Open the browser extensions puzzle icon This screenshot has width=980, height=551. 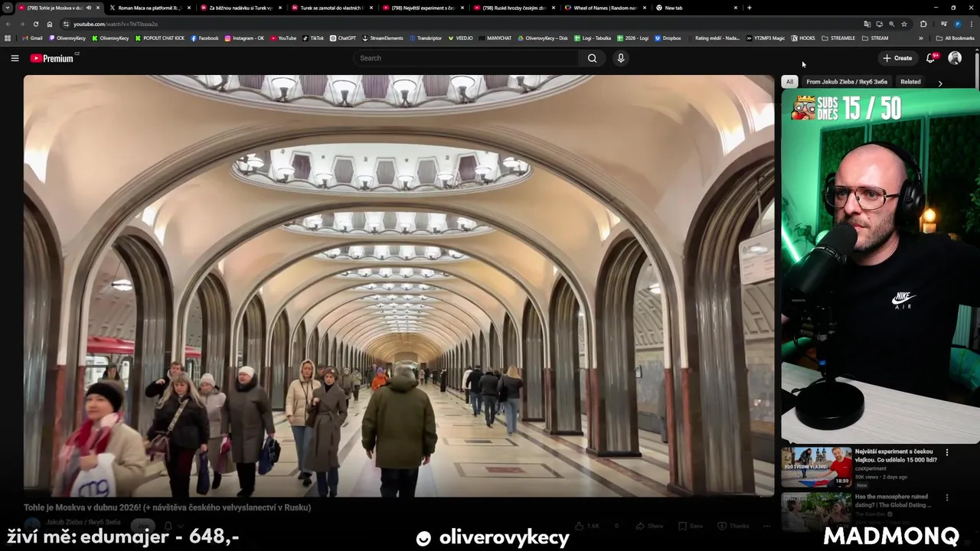point(923,24)
